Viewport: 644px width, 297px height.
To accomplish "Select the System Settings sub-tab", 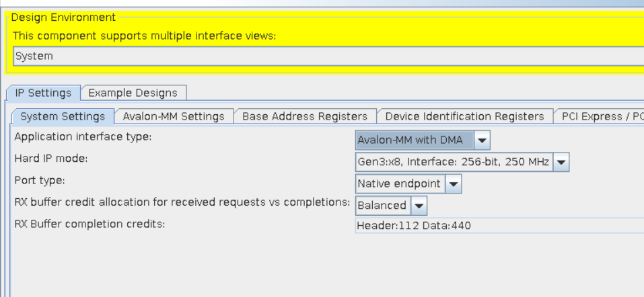I will (63, 116).
